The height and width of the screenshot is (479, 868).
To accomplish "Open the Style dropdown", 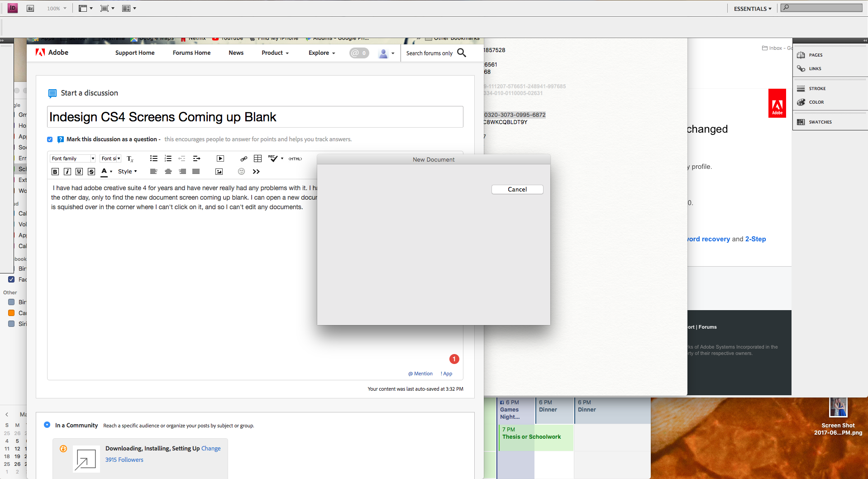I will coord(128,172).
